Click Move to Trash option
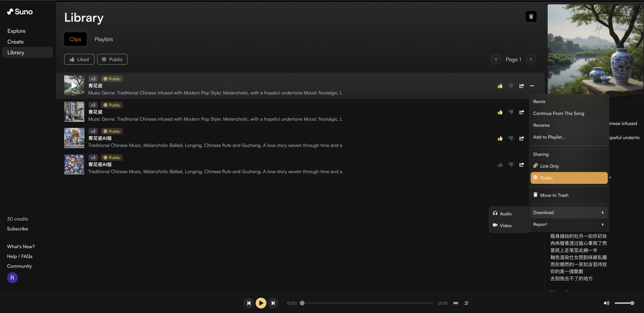 (554, 195)
